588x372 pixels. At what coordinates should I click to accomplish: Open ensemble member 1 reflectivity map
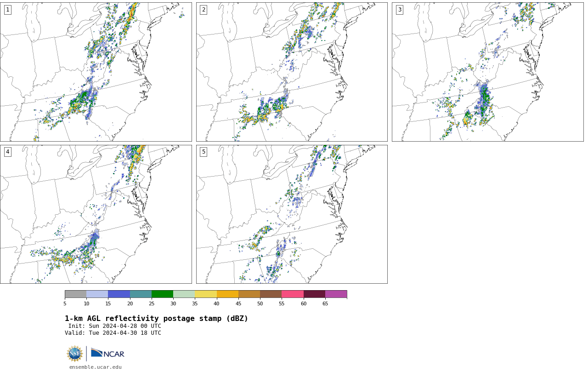[x=96, y=72]
